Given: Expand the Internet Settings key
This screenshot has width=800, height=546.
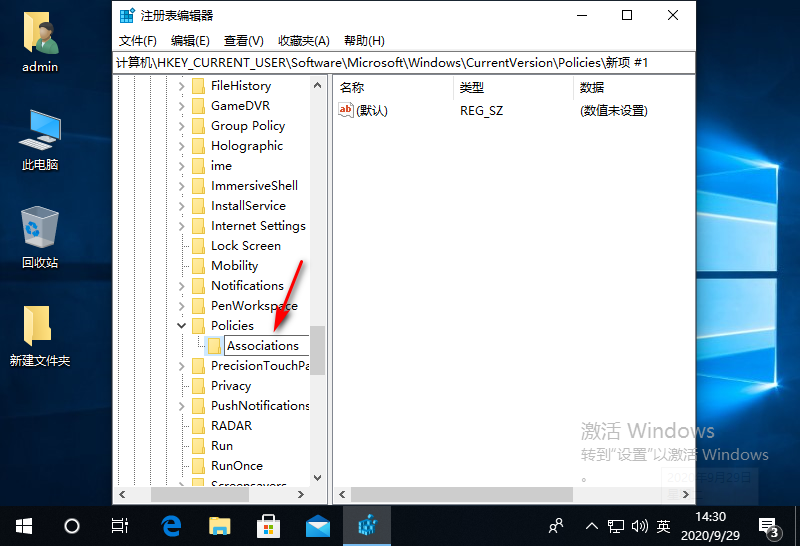Looking at the screenshot, I should (182, 226).
